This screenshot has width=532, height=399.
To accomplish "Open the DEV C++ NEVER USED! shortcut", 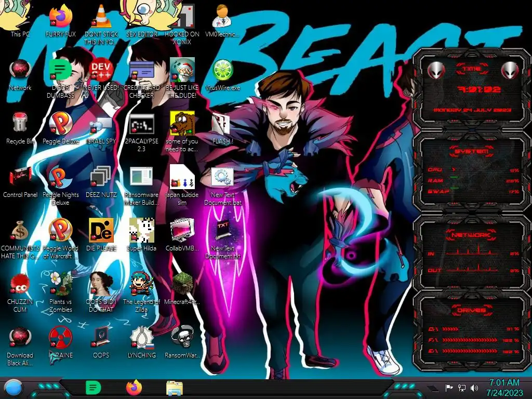I will coord(101,73).
